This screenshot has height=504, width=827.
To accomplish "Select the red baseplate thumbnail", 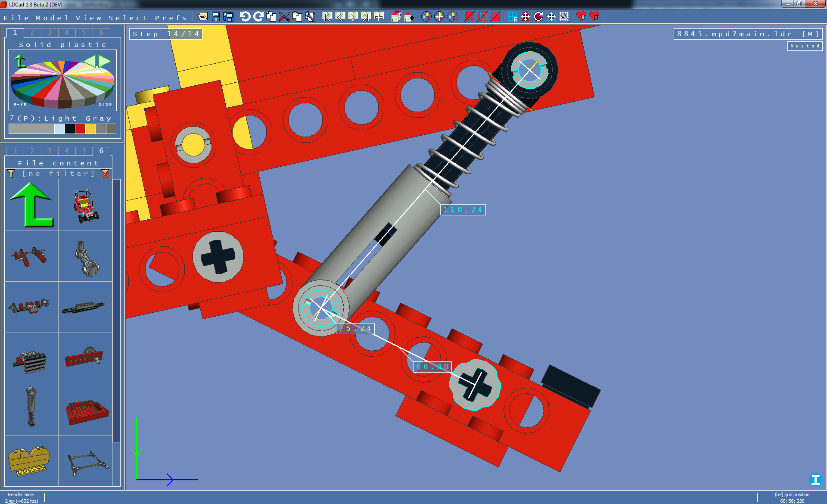I will (x=85, y=410).
